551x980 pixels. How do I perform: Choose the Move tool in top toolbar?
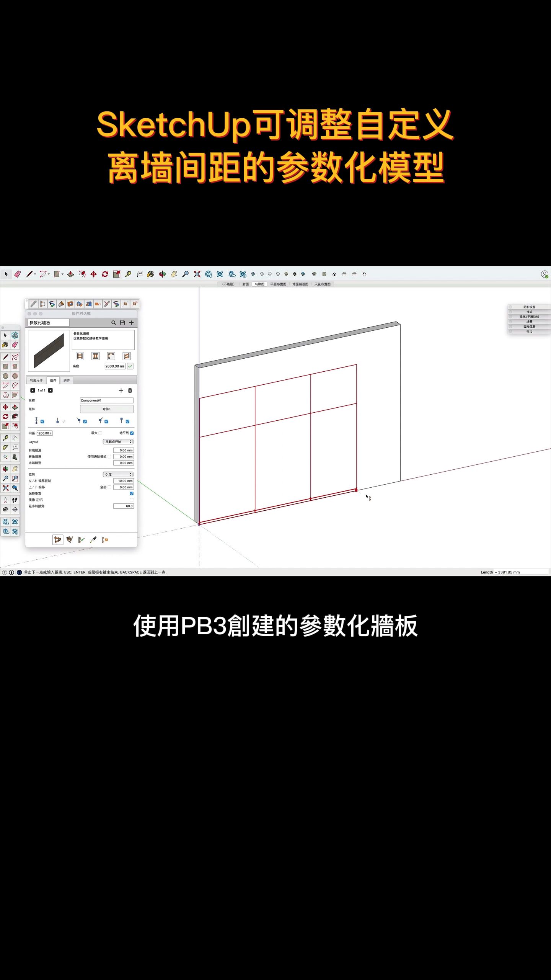(x=93, y=274)
